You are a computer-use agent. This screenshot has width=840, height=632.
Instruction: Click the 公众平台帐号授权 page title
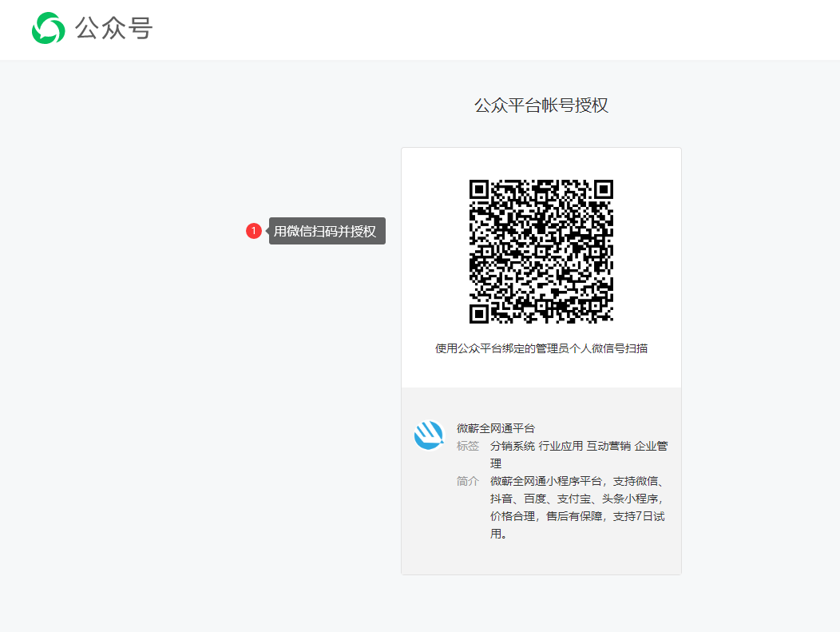pyautogui.click(x=541, y=105)
